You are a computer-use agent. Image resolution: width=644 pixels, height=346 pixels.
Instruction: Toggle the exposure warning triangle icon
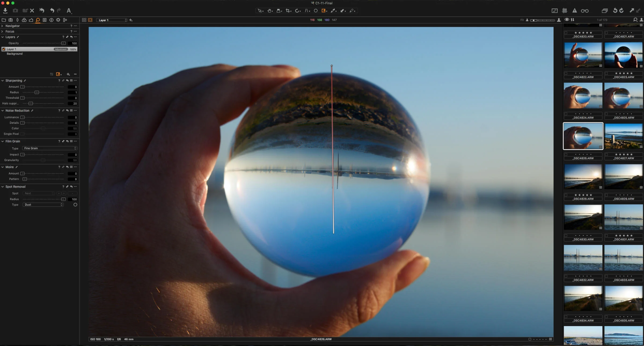575,11
